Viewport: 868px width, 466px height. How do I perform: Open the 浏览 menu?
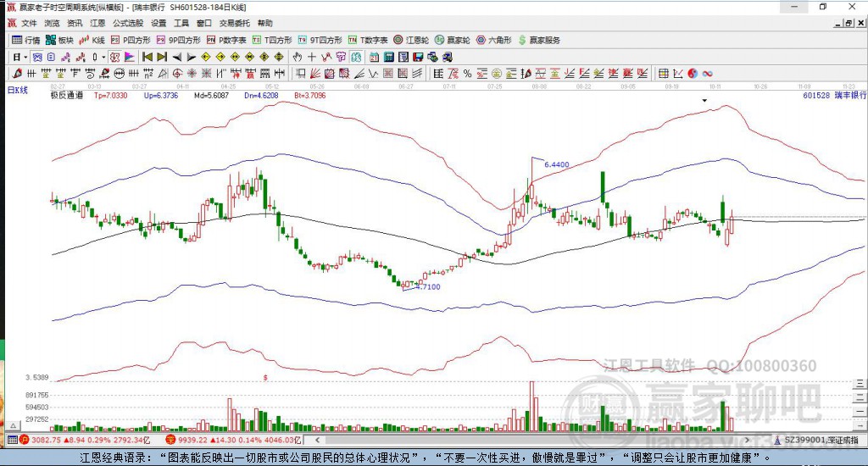point(52,23)
